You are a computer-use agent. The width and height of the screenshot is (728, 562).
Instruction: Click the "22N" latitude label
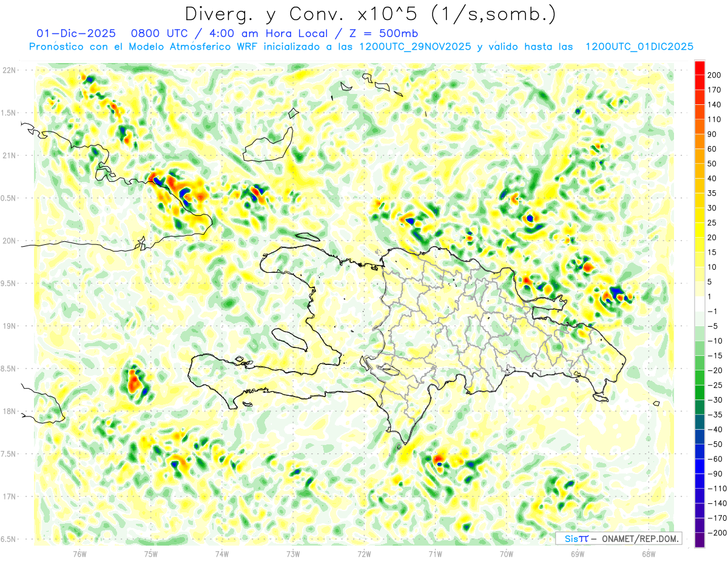point(10,70)
